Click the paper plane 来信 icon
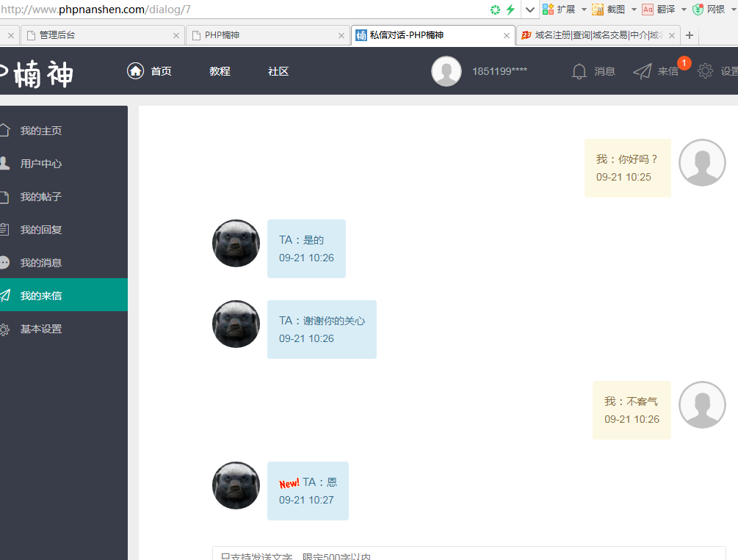This screenshot has width=738, height=560. click(x=643, y=71)
